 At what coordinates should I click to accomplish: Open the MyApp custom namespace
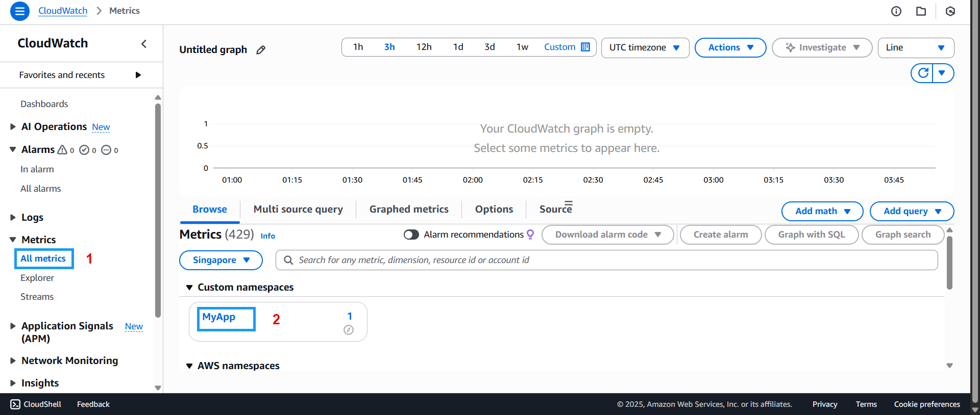pos(219,317)
